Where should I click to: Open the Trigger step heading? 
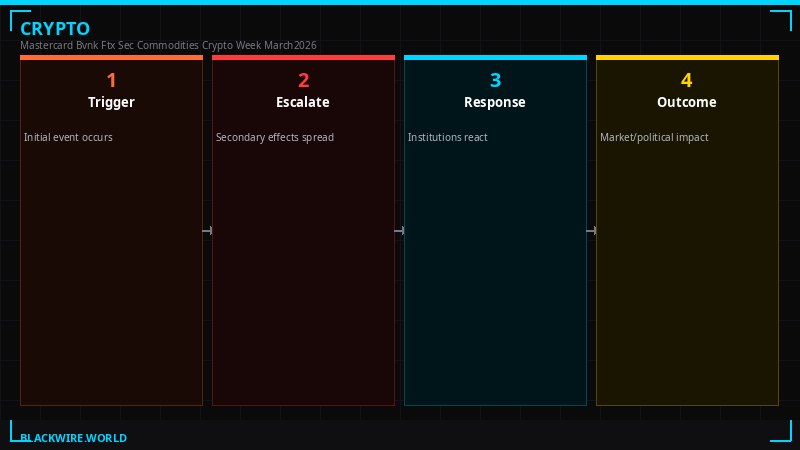[111, 102]
